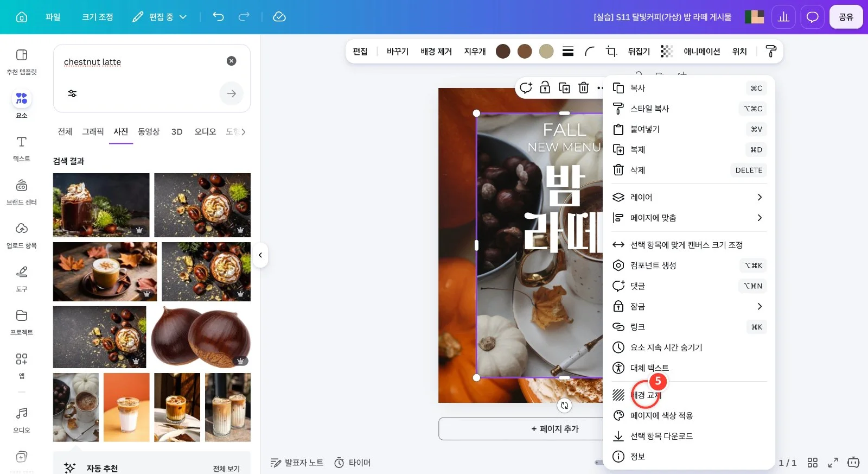Open search filter settings icon
The height and width of the screenshot is (474, 868).
tap(72, 93)
